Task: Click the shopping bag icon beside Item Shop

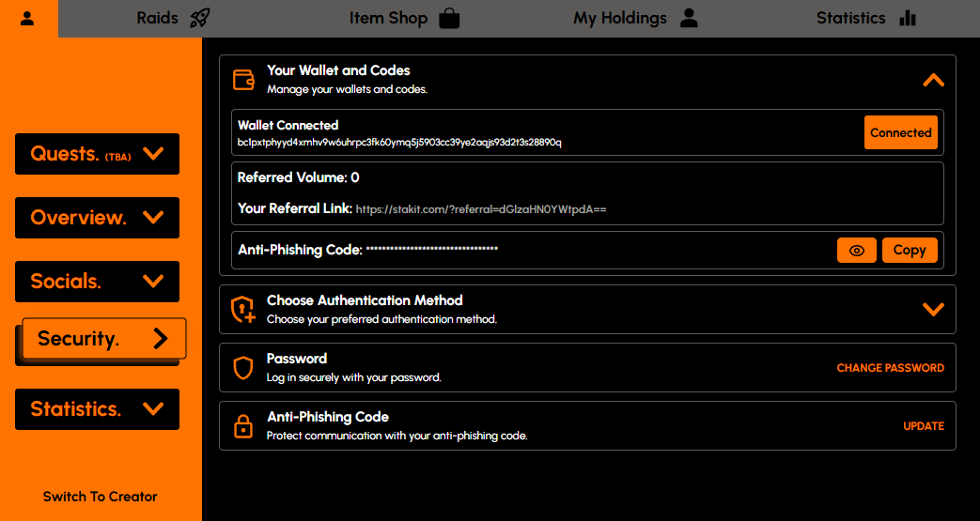Action: (449, 19)
